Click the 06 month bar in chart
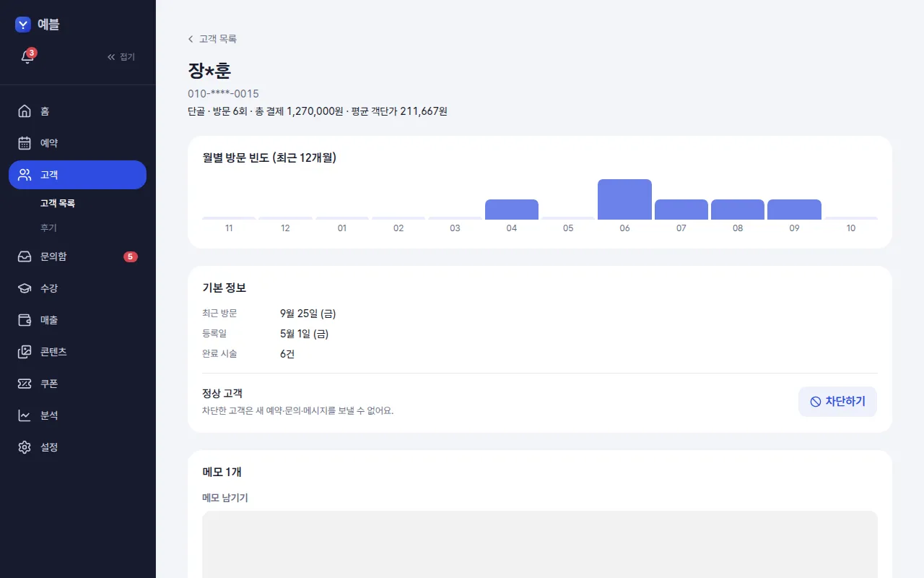The width and height of the screenshot is (924, 578). (x=624, y=199)
